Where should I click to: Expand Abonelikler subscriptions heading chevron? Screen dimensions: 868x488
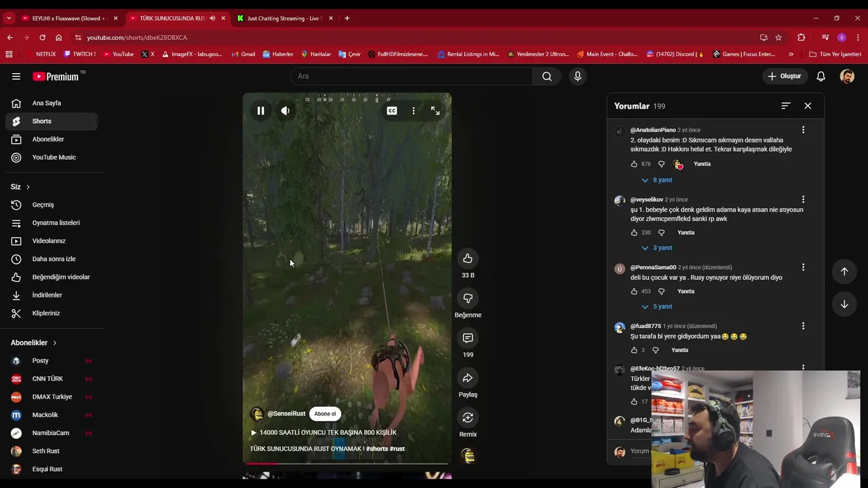pos(54,343)
